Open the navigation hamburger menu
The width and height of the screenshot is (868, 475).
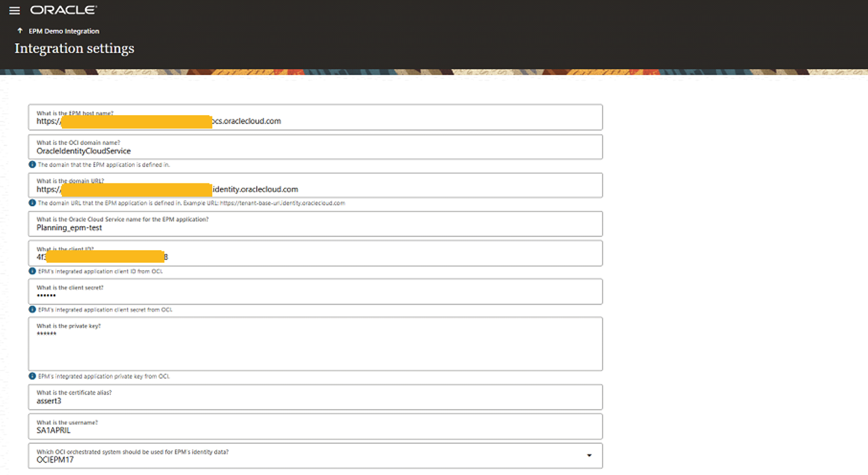tap(15, 9)
